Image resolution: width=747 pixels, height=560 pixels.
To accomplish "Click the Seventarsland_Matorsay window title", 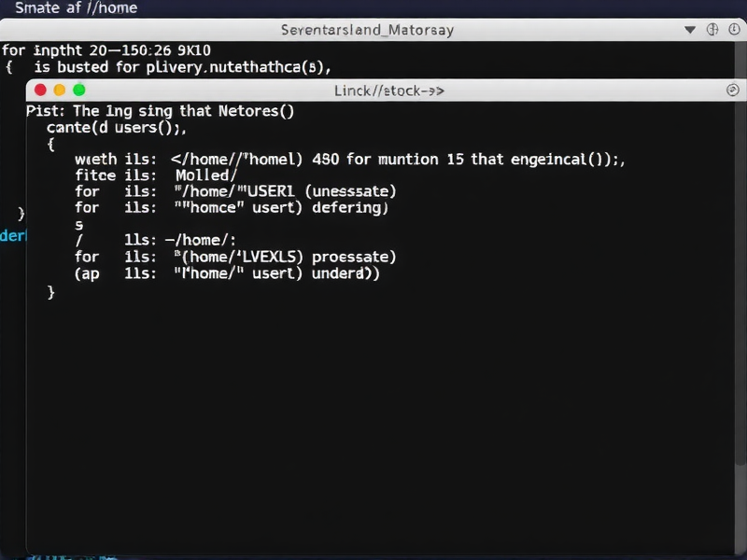I will [x=367, y=30].
